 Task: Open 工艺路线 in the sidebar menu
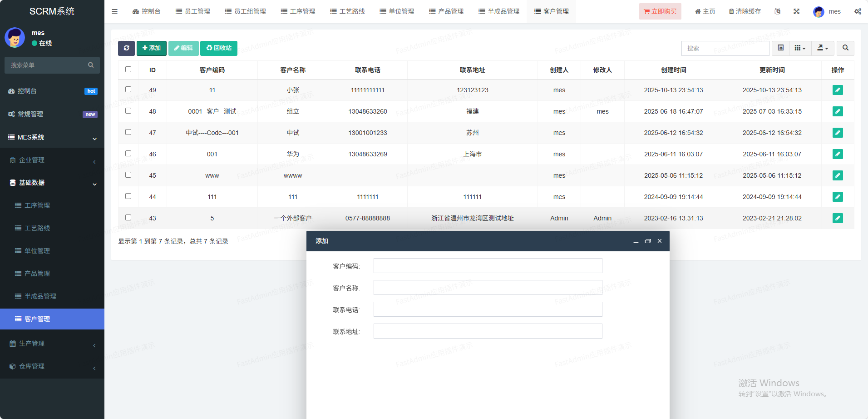[x=37, y=228]
